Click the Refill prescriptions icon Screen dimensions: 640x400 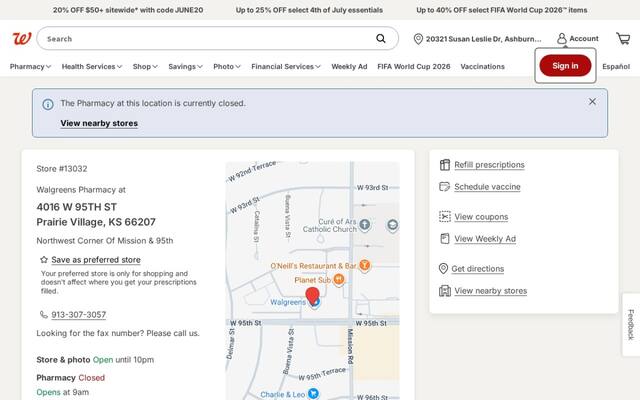[x=444, y=165]
